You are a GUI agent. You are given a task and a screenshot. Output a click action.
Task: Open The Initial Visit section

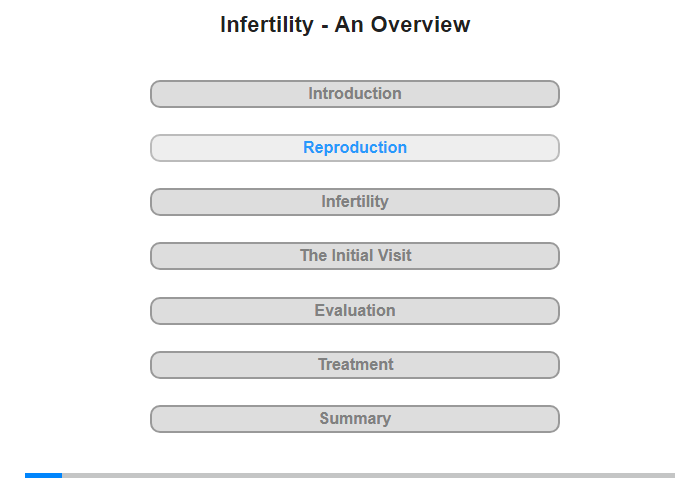355,256
